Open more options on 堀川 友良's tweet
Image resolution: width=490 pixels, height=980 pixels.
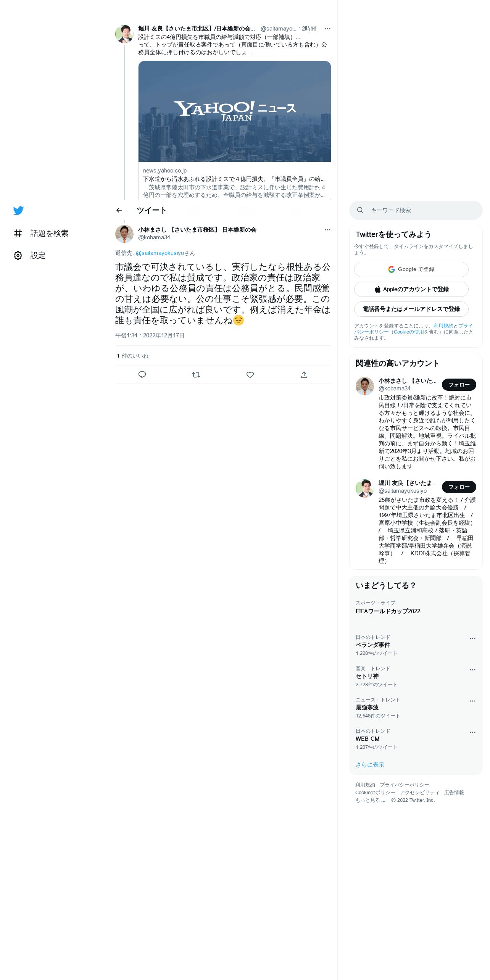click(x=327, y=29)
